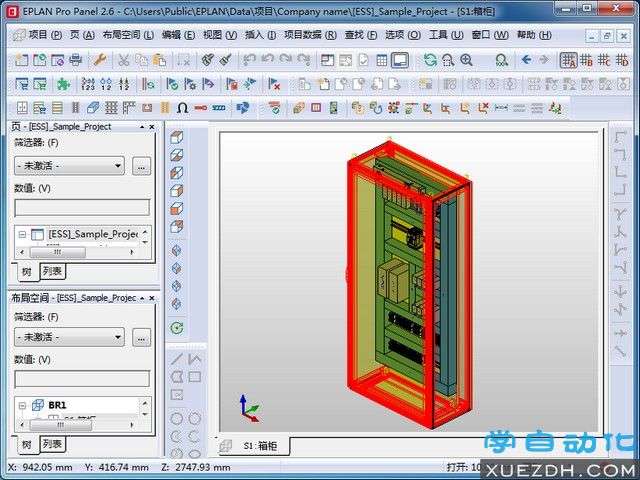640x480 pixels.
Task: Click the zoom 100% magnifier icon
Action: click(x=502, y=60)
